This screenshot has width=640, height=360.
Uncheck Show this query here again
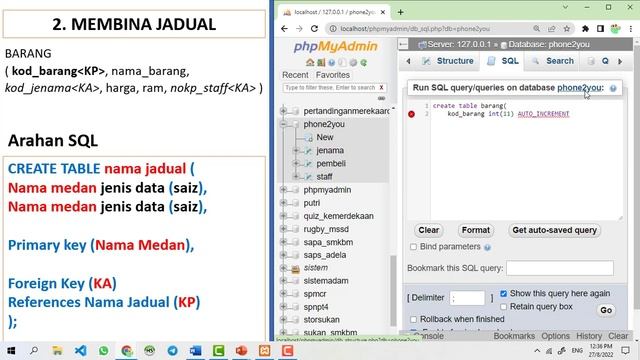[x=503, y=293]
